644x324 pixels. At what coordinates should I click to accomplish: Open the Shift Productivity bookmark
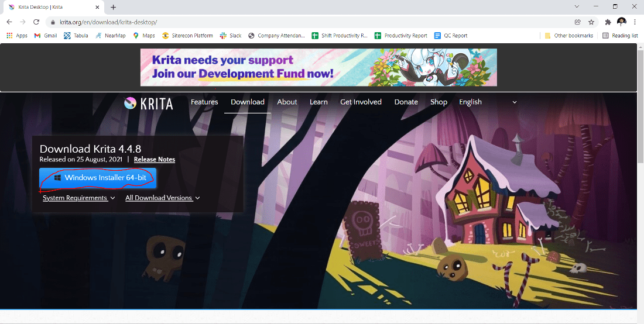(x=340, y=36)
